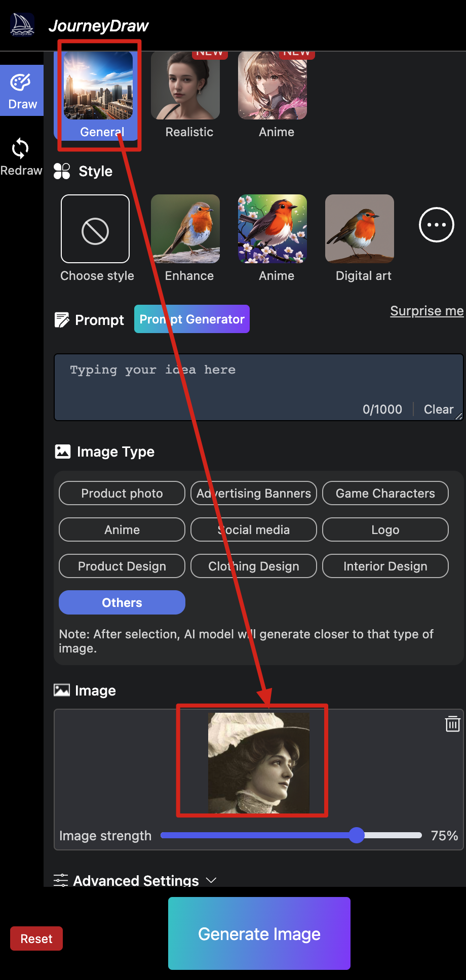Viewport: 466px width, 980px height.
Task: Switch to the Redraw sidebar tab
Action: (21, 157)
